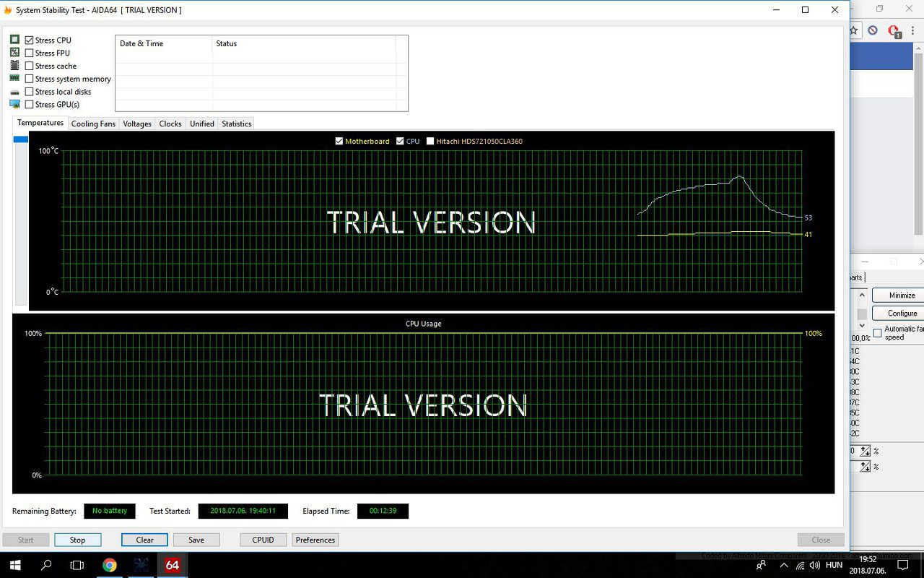Open Chrome from the taskbar

pos(110,565)
